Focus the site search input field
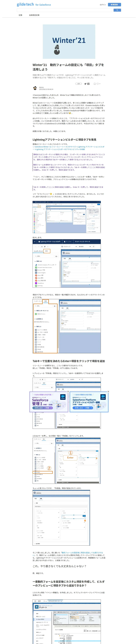 click(65, 10)
